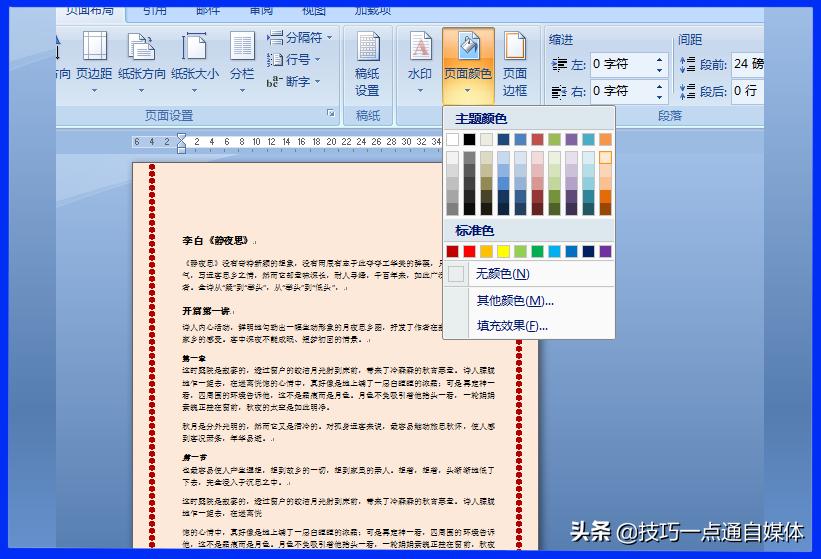
Task: Pick the dark blue theme color swatch
Action: 503,139
